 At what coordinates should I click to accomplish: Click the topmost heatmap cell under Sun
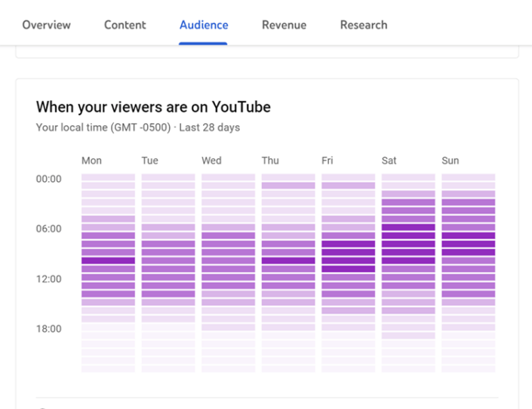tap(468, 177)
